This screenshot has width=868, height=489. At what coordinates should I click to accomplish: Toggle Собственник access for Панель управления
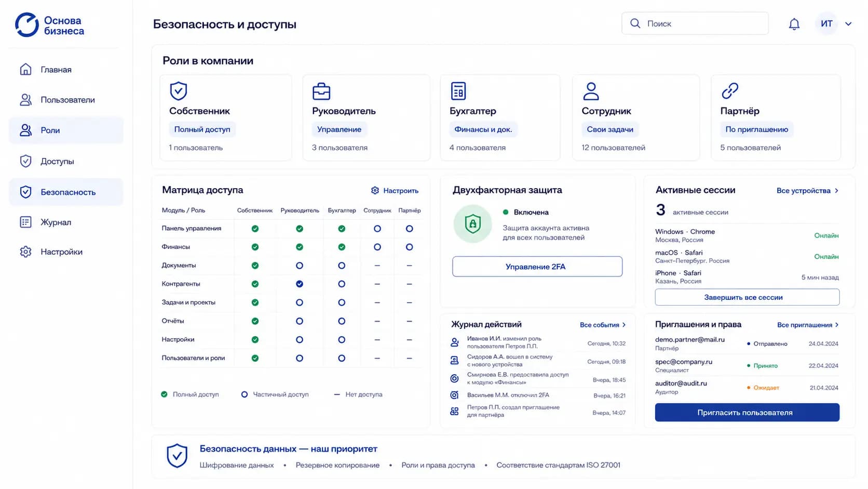(255, 229)
